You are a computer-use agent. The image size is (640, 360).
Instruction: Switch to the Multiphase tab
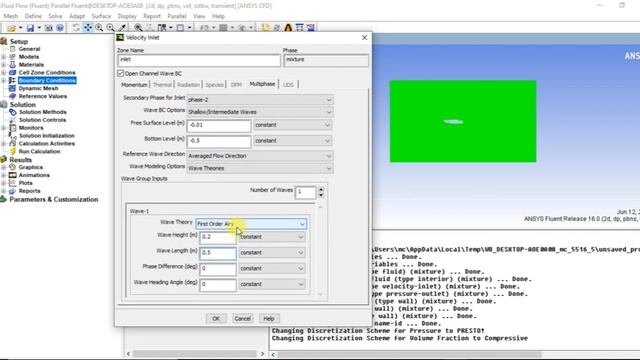pyautogui.click(x=262, y=84)
